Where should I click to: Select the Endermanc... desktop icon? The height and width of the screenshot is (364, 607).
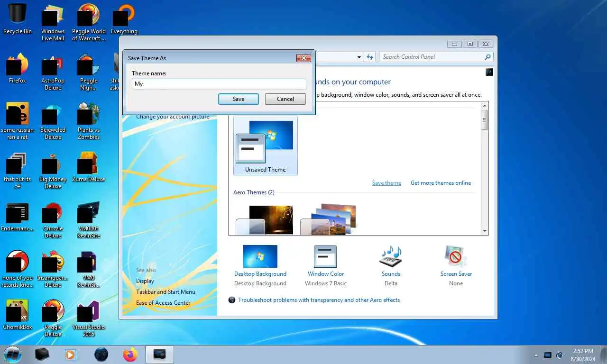click(x=18, y=217)
